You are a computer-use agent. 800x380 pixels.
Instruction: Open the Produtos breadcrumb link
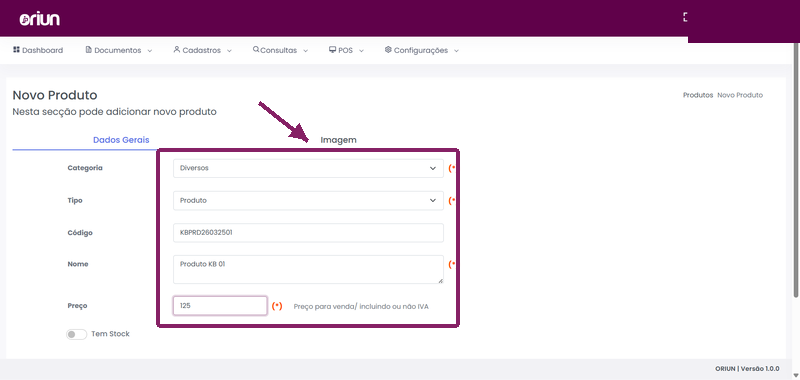click(698, 95)
